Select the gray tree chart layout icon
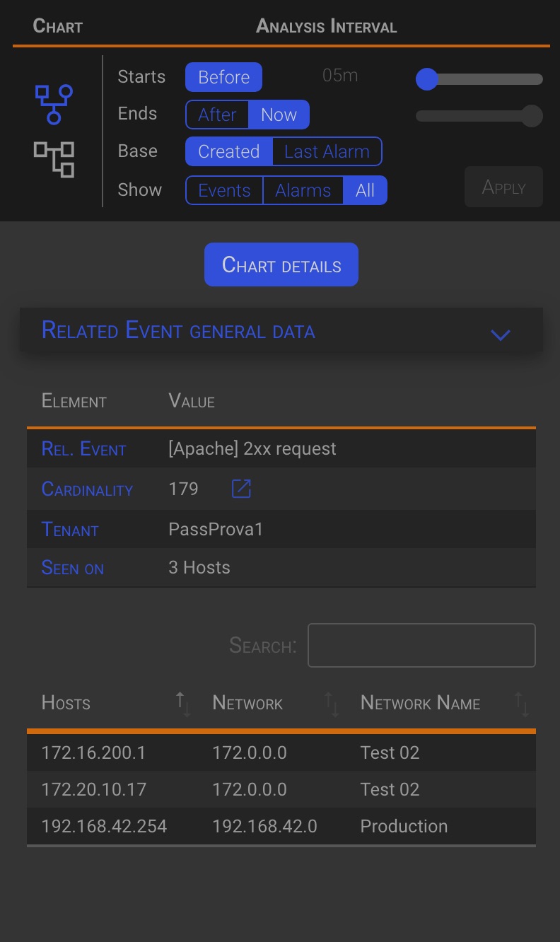Screen dimensions: 560x942 54,159
